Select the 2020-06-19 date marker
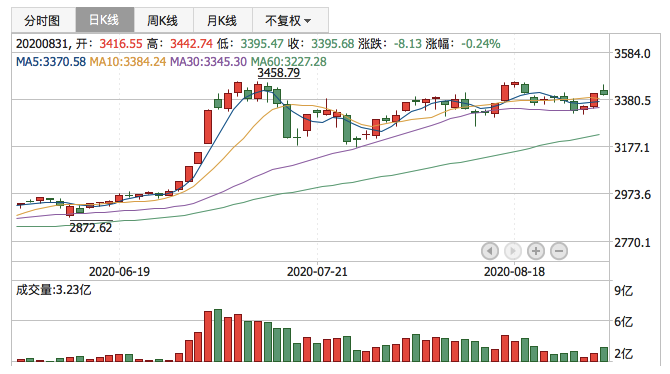 (x=119, y=271)
